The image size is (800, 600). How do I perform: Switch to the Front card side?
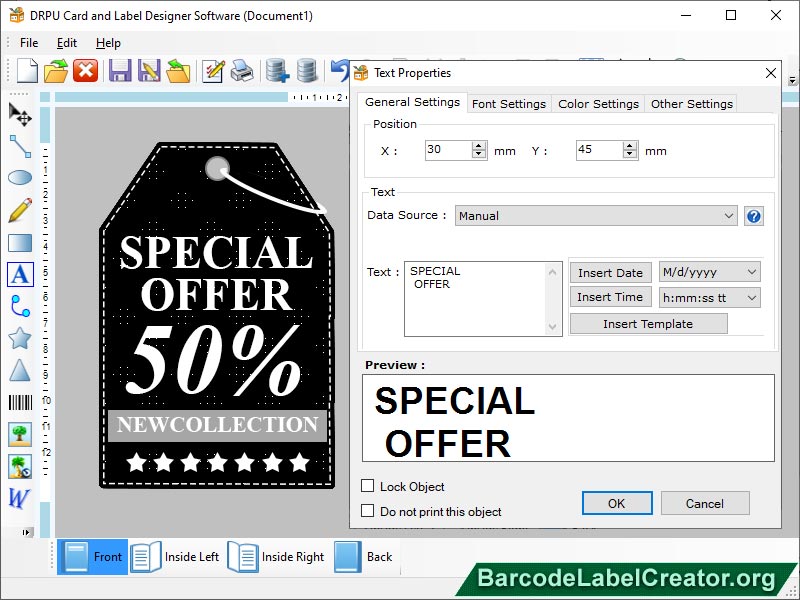(x=93, y=557)
